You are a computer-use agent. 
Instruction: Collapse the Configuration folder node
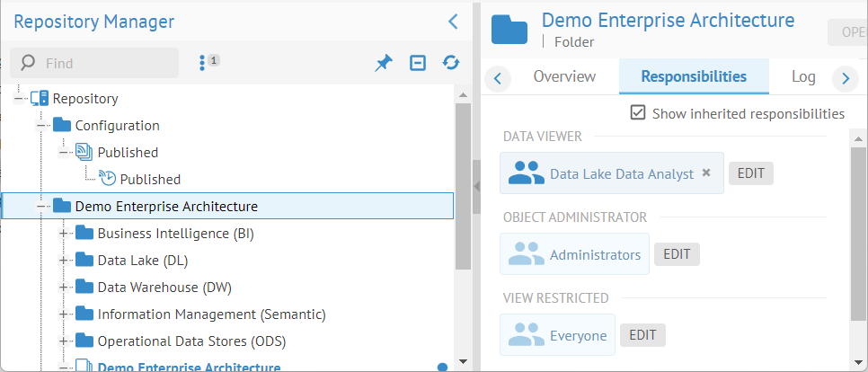(x=41, y=126)
